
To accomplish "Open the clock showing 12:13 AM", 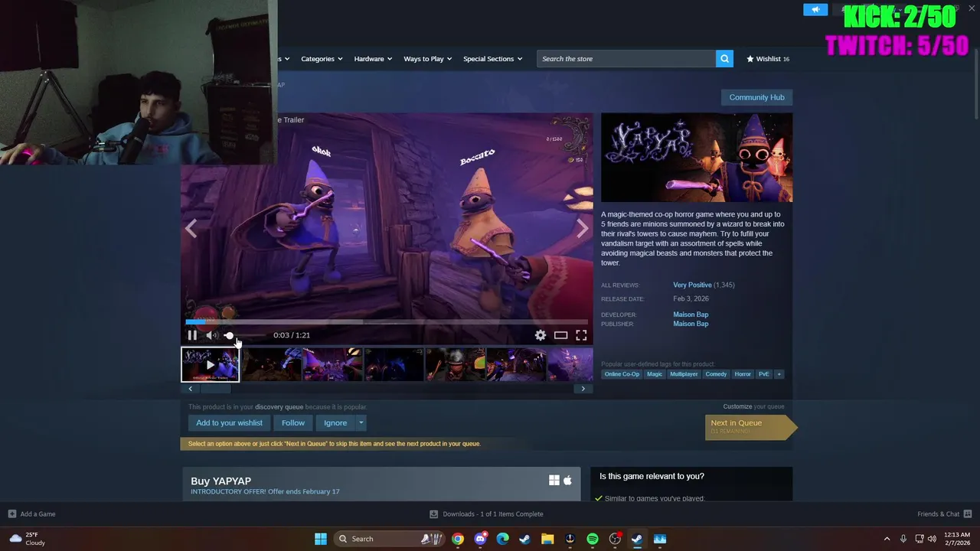I will tap(956, 539).
